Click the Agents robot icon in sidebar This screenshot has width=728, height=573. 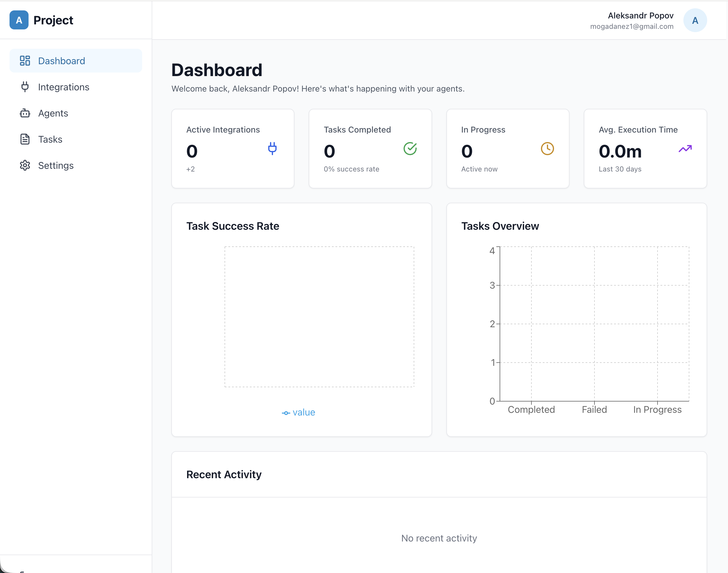pos(25,113)
